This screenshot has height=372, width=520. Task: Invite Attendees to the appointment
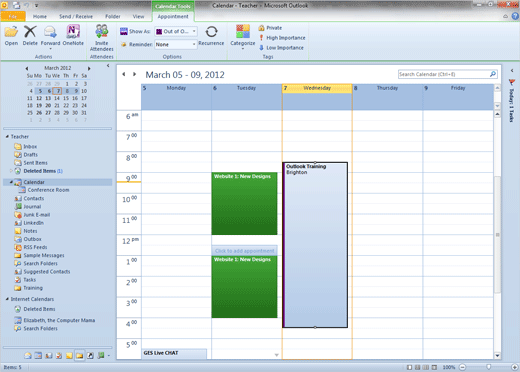pyautogui.click(x=102, y=38)
